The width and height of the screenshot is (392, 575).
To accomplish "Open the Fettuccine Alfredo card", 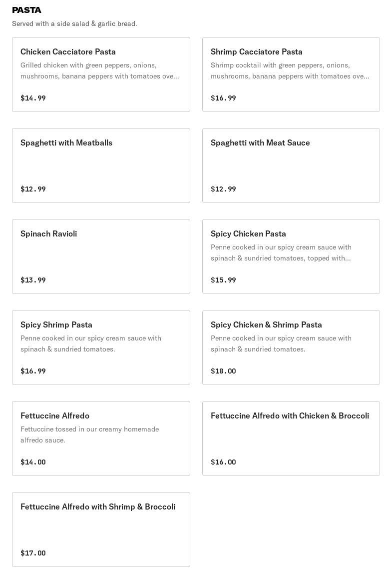I will (55, 416).
